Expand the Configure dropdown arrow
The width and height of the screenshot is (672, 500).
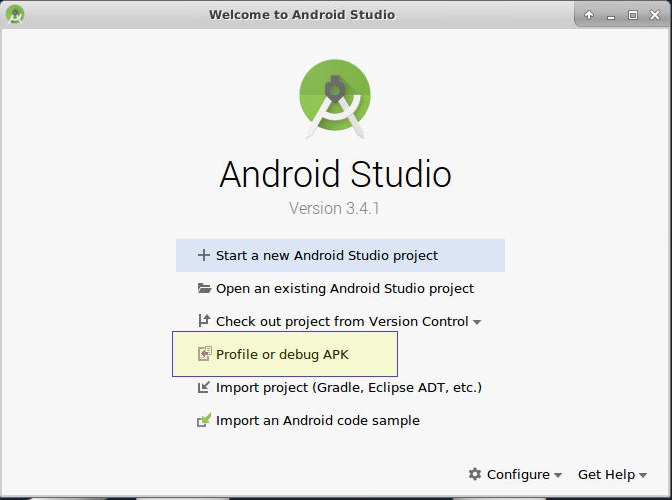click(x=558, y=475)
